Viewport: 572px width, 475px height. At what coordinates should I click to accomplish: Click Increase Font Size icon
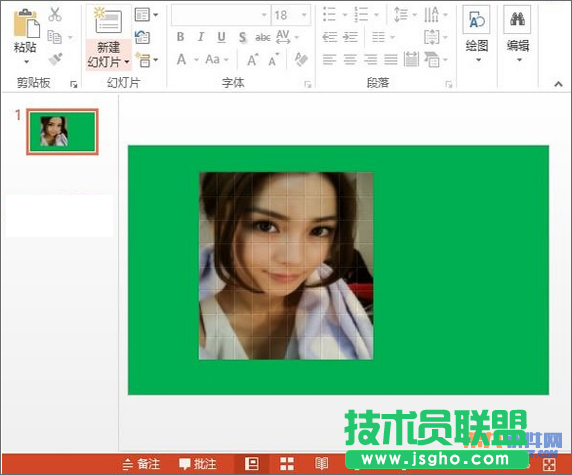253,59
